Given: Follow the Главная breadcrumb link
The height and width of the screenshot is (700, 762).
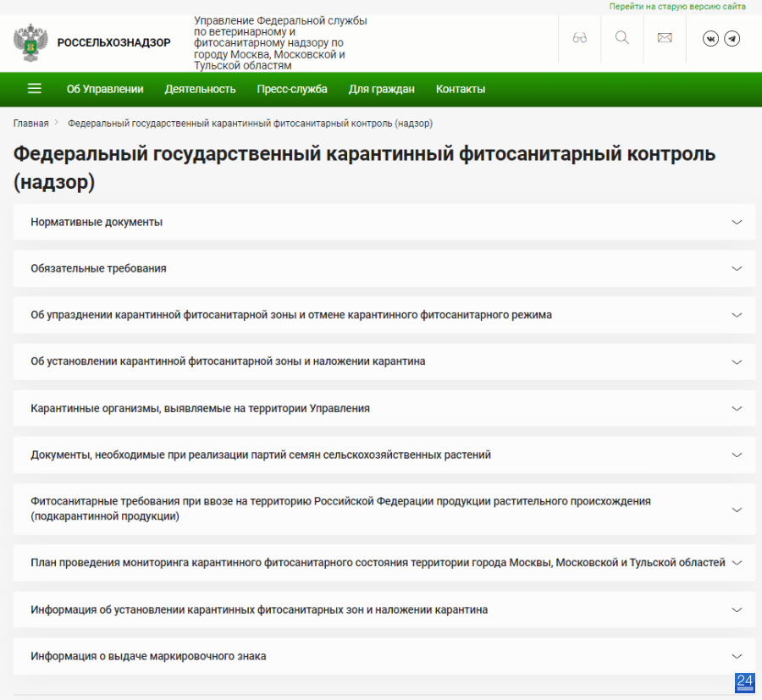Looking at the screenshot, I should tap(31, 124).
